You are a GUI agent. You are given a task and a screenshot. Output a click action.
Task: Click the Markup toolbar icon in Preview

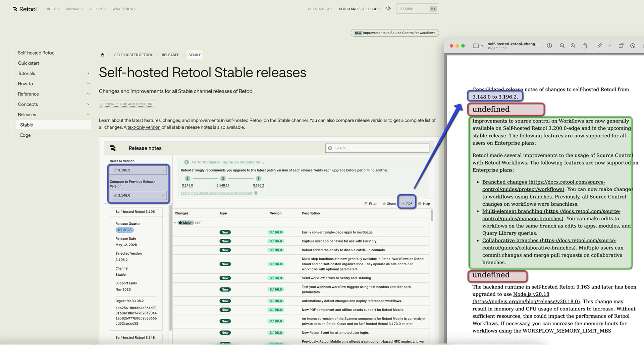(x=633, y=46)
